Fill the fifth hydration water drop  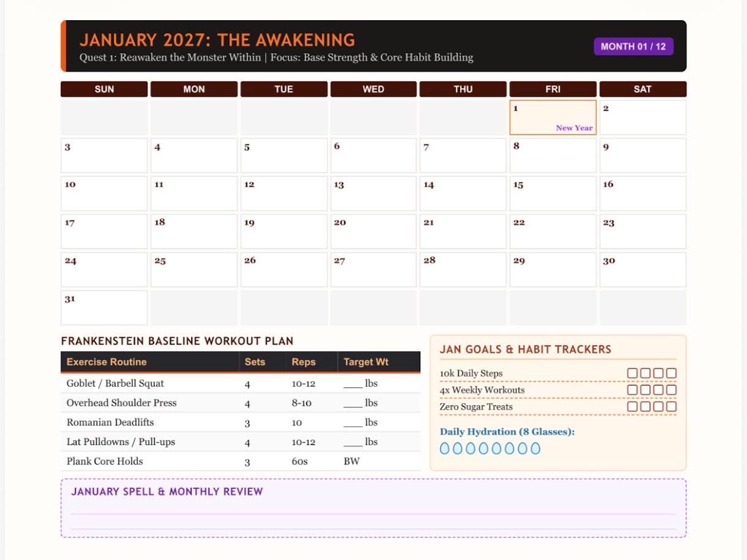496,449
